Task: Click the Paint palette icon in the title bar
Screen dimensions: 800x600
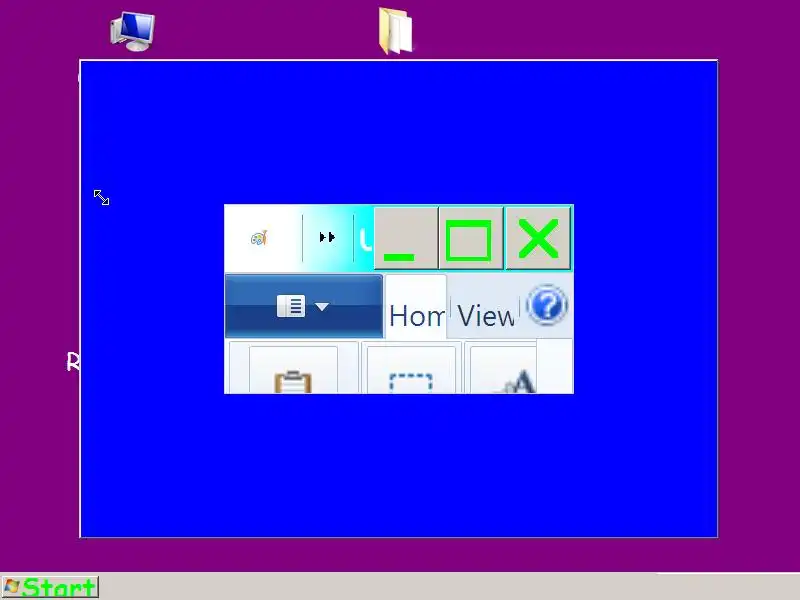Action: [x=259, y=238]
